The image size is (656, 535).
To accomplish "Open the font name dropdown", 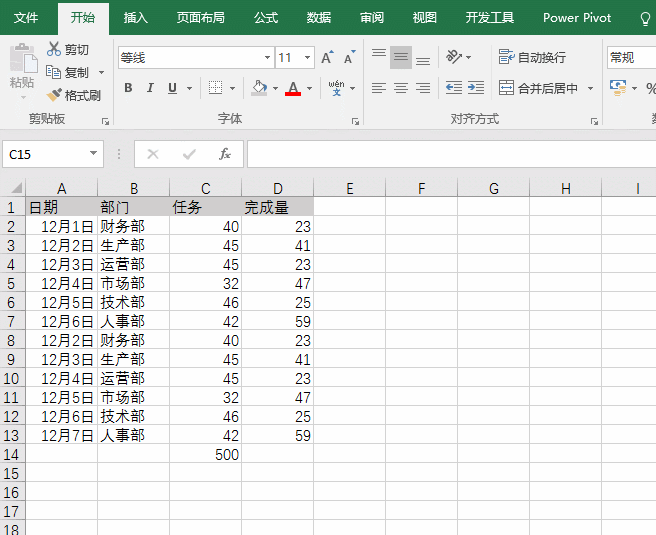I will [x=266, y=58].
